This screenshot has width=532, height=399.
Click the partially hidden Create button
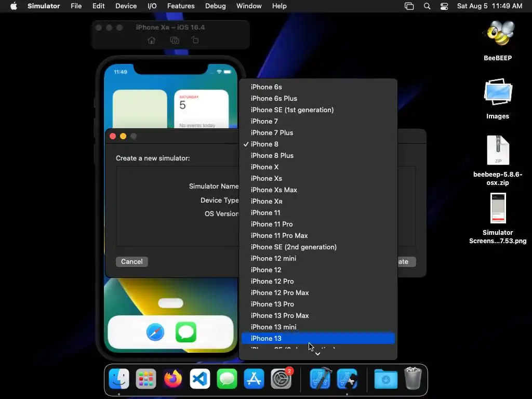pyautogui.click(x=406, y=262)
